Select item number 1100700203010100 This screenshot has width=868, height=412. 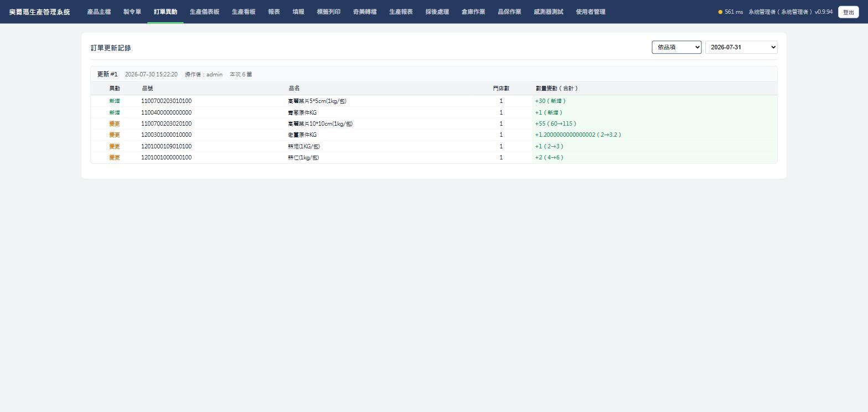pyautogui.click(x=167, y=101)
